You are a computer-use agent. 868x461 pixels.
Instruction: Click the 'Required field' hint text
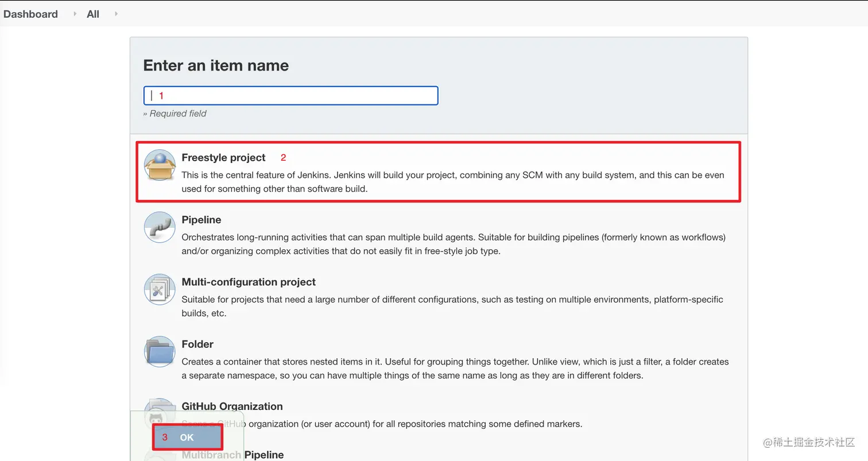coord(175,114)
